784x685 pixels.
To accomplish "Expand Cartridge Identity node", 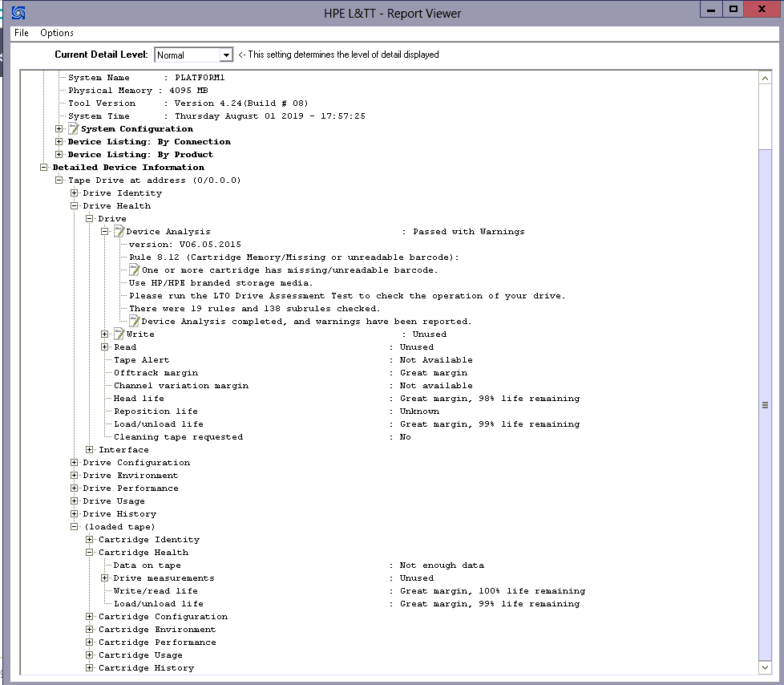I will tap(90, 539).
